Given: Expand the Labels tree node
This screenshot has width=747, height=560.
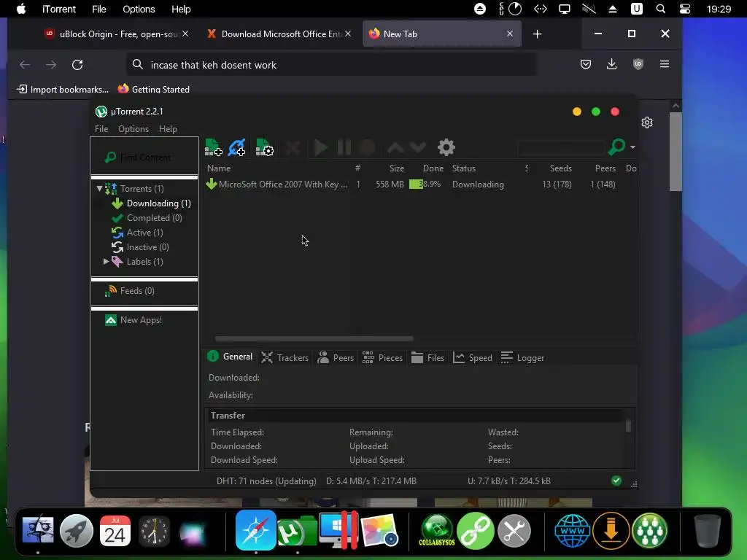Looking at the screenshot, I should tap(107, 262).
